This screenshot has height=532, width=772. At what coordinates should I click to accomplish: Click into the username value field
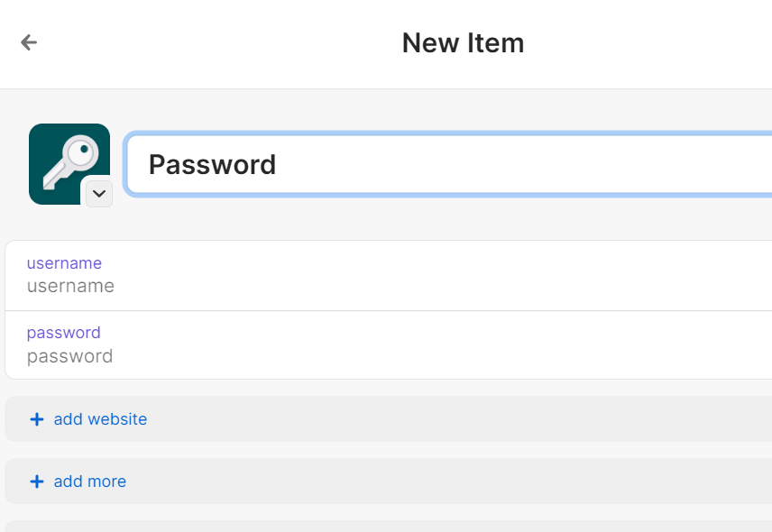pyautogui.click(x=70, y=287)
